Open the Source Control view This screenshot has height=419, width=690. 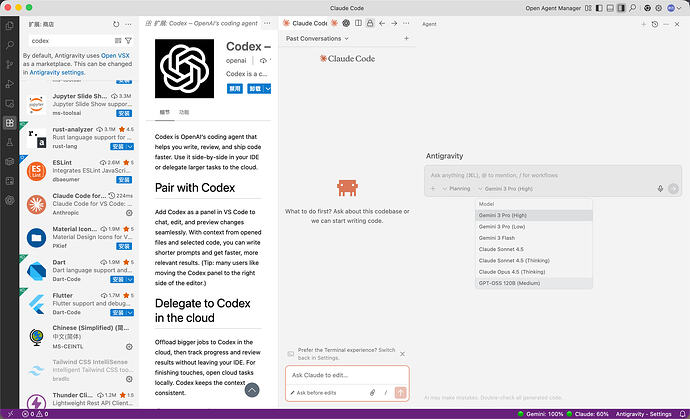coord(10,65)
